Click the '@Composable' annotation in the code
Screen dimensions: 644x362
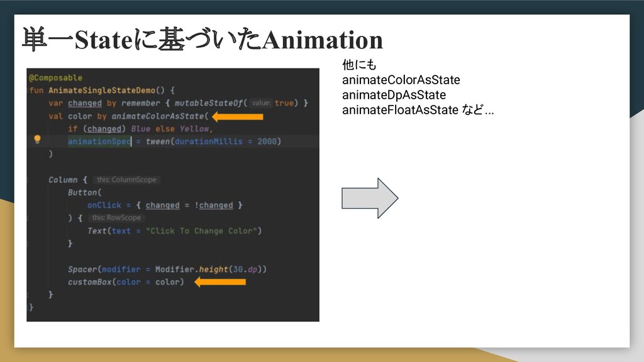[x=55, y=77]
